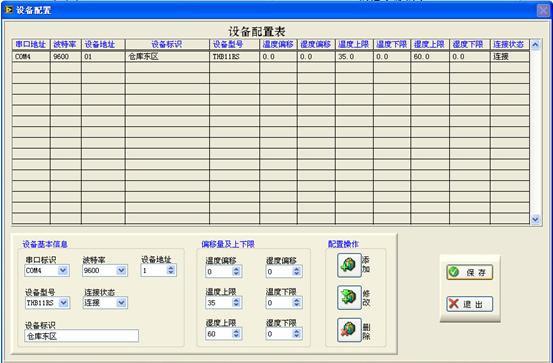The image size is (553, 363).
Task: Click the 9600 cell in the table
Action: pyautogui.click(x=66, y=56)
